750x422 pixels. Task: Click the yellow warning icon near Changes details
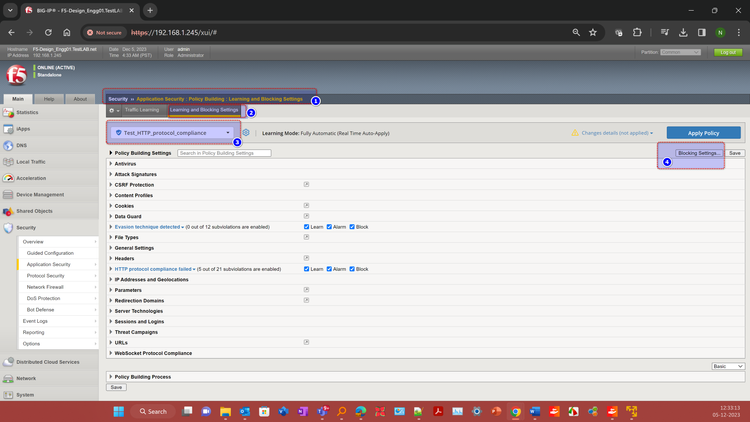(574, 133)
